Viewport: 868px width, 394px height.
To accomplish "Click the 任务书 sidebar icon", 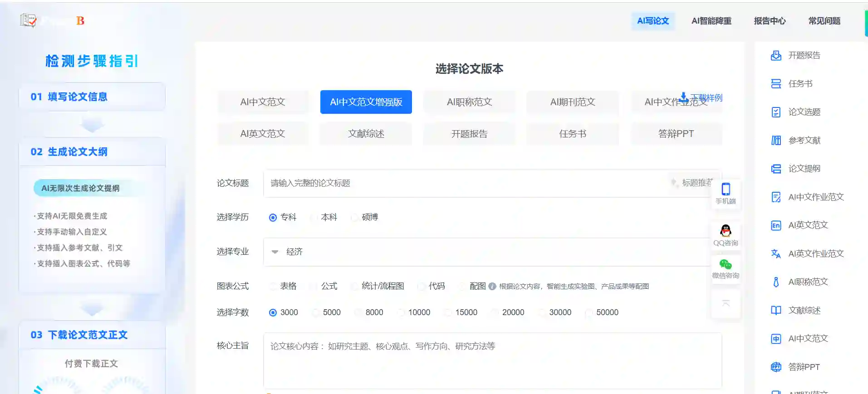I will (776, 84).
